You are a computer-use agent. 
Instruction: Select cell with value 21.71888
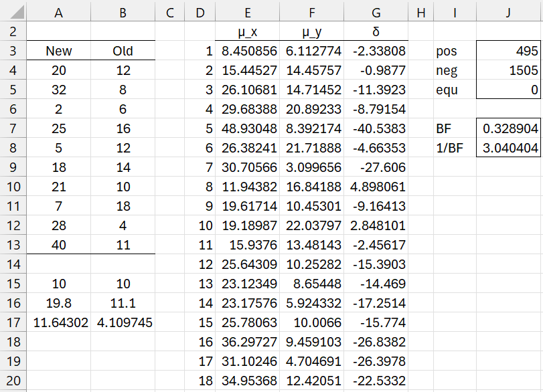click(311, 148)
